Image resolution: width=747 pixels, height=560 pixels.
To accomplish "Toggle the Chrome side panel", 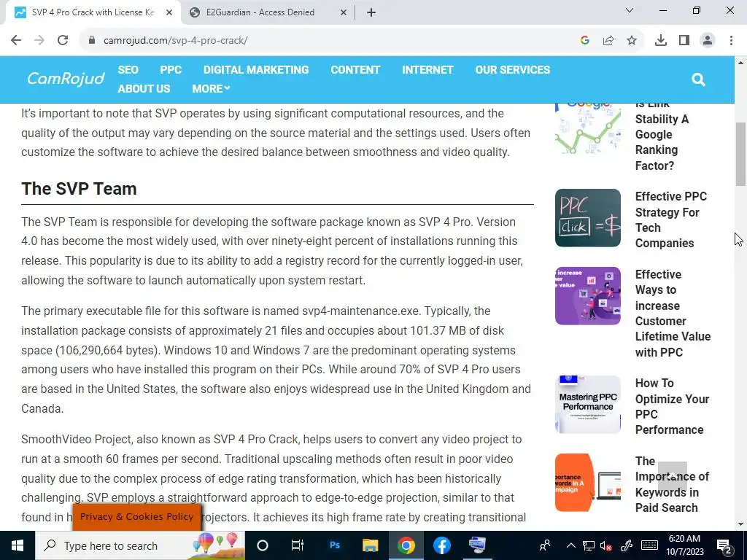I will [x=684, y=41].
